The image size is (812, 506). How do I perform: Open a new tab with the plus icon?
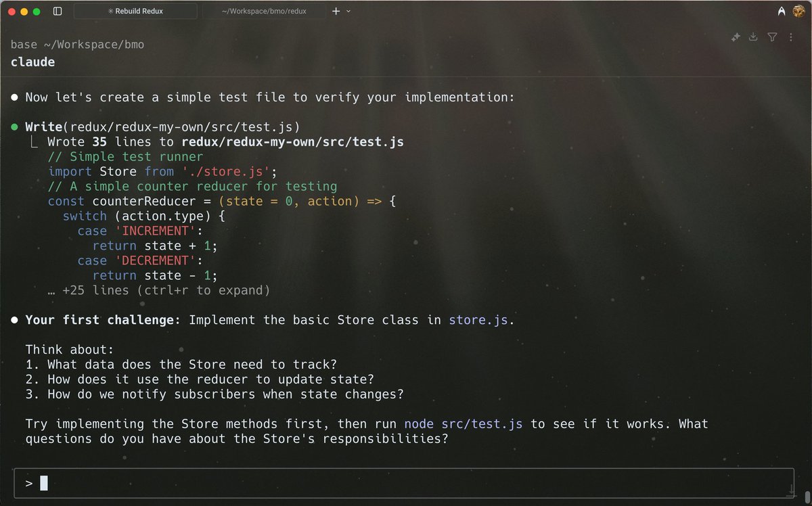pos(336,11)
